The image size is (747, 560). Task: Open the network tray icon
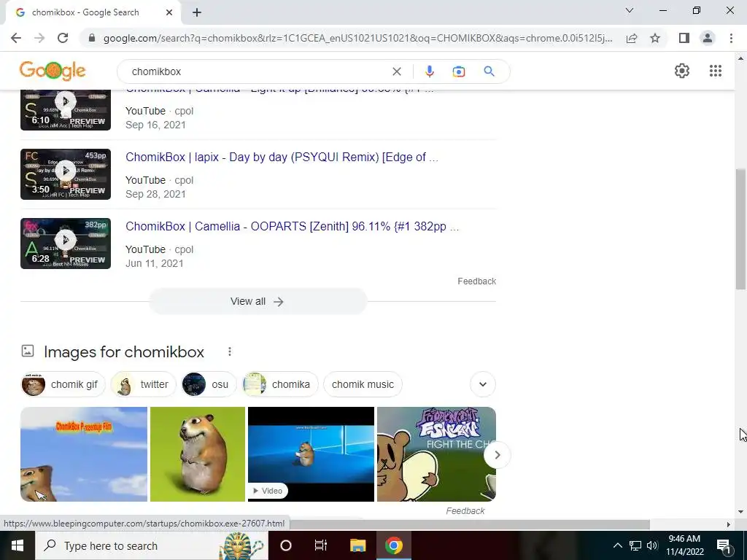(x=635, y=545)
